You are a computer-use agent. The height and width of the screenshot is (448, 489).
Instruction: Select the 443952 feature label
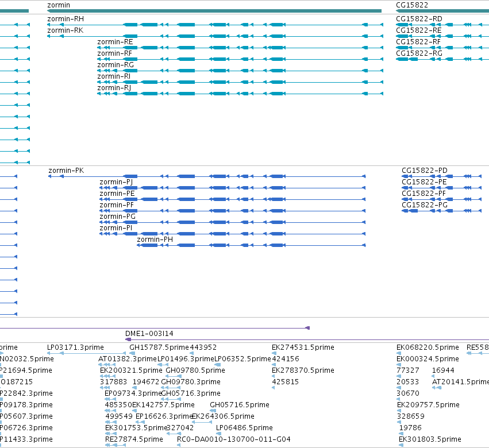pos(203,347)
